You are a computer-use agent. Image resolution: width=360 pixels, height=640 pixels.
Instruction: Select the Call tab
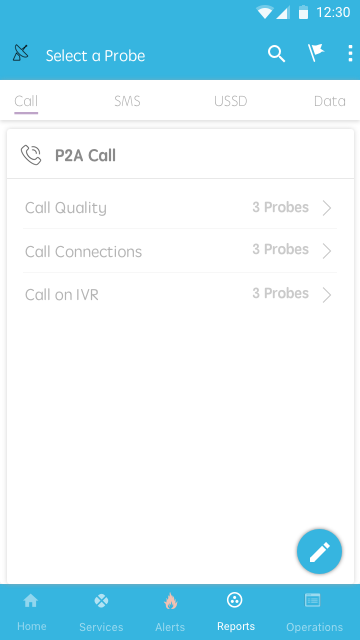click(26, 101)
